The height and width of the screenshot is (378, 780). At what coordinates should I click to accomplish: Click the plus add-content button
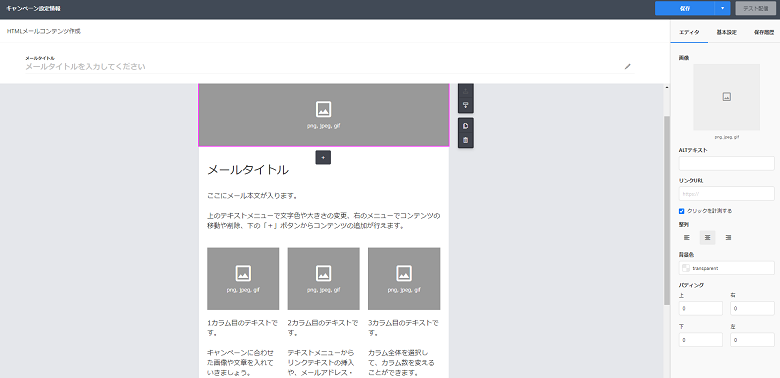(x=323, y=157)
